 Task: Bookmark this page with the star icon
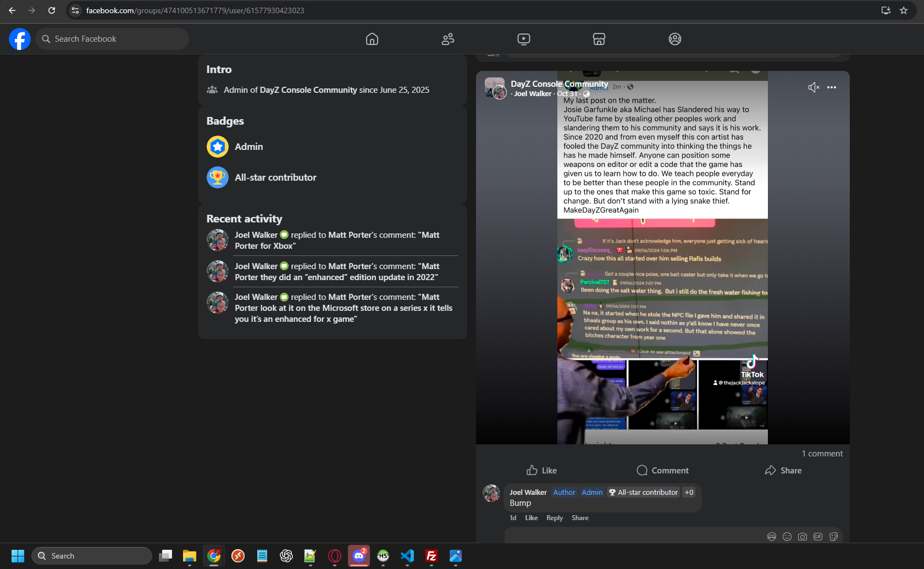pos(904,10)
